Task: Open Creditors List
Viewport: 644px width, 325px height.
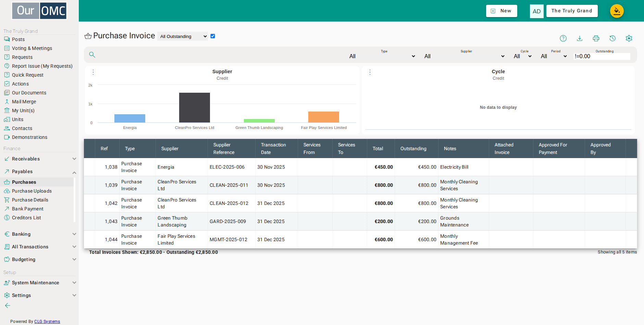Action: pyautogui.click(x=26, y=218)
